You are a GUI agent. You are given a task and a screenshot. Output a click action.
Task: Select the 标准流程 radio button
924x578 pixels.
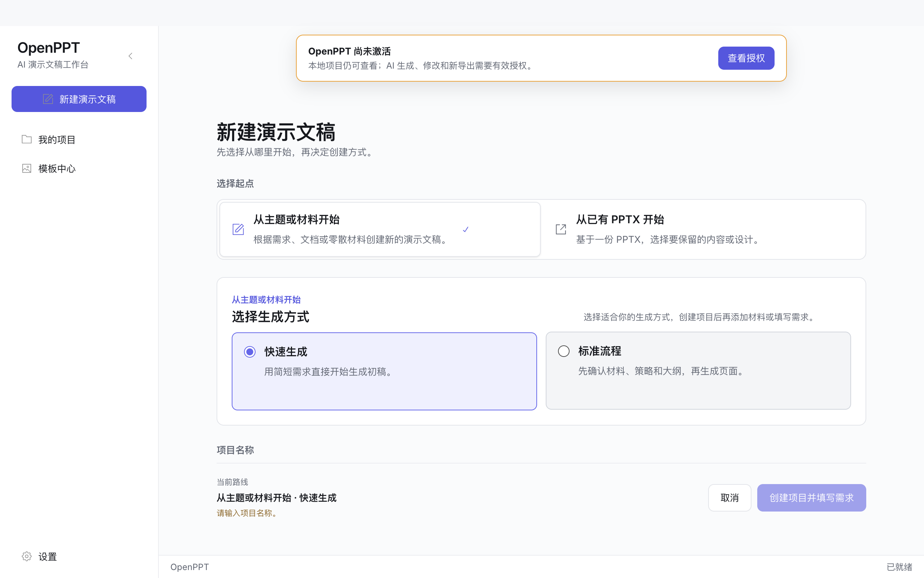tap(563, 351)
